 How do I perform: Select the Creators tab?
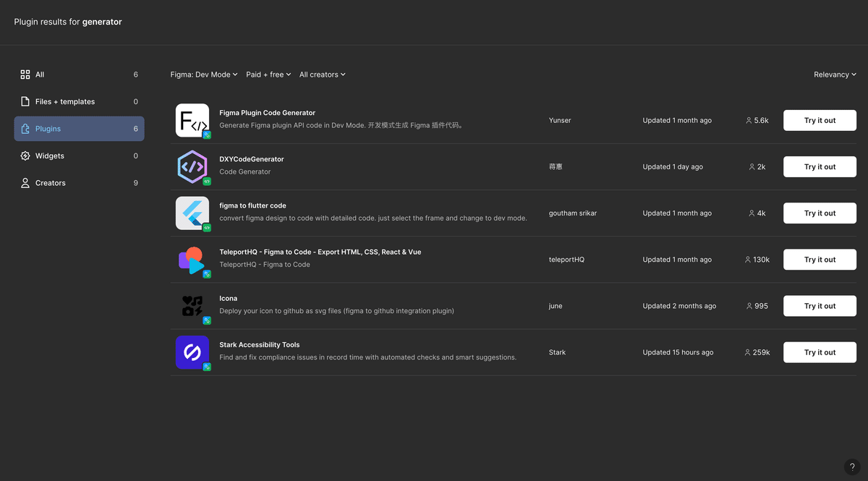click(79, 183)
